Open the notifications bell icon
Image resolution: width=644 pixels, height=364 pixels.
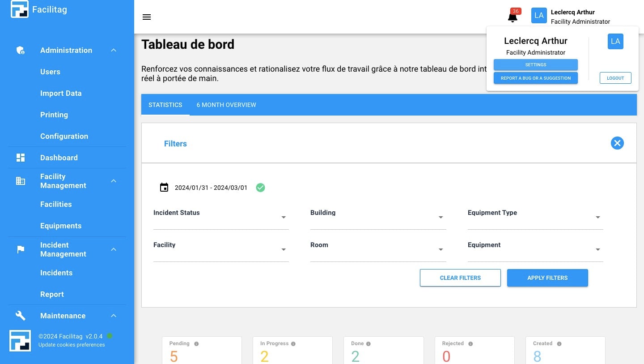coord(513,17)
